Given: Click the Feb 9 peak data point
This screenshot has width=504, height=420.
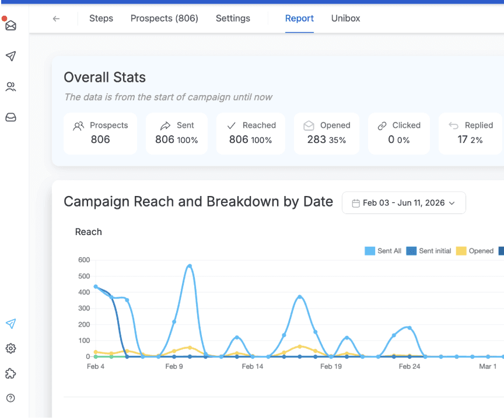Looking at the screenshot, I should (190, 266).
